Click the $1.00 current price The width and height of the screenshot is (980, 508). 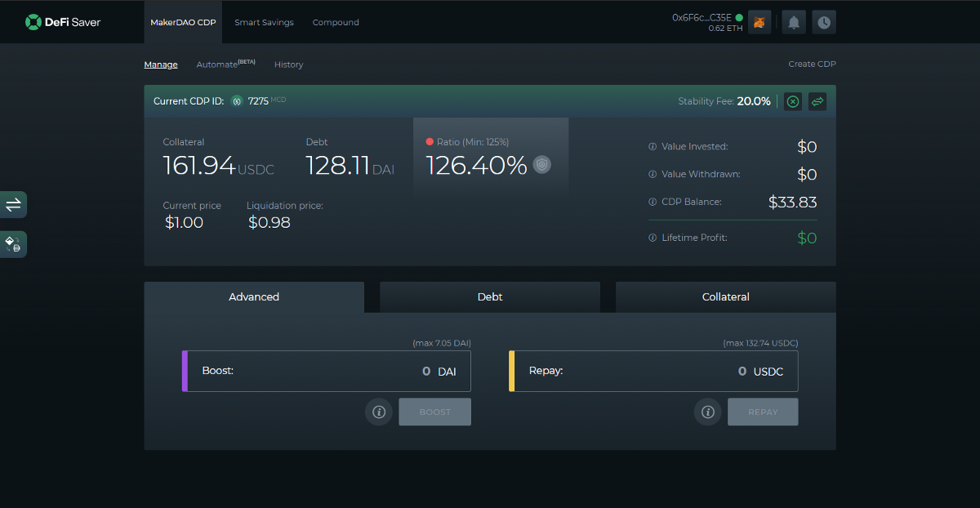pyautogui.click(x=184, y=222)
